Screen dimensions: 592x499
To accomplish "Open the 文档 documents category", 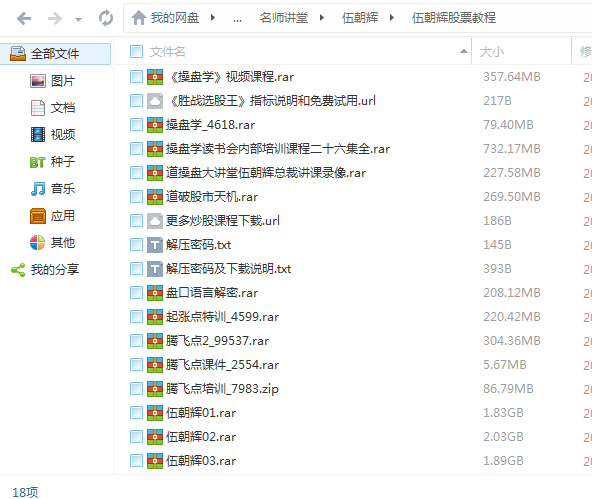I will click(x=52, y=108).
